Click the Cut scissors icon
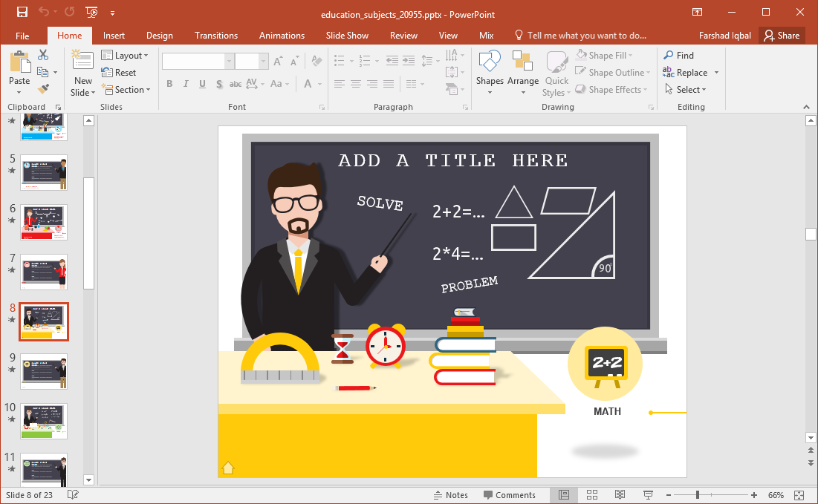The height and width of the screenshot is (504, 818). point(43,55)
